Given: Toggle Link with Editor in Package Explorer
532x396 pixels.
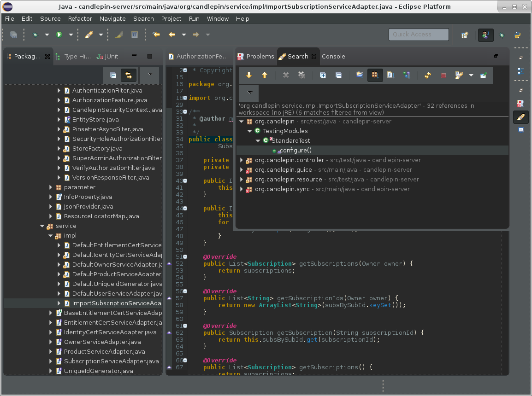Looking at the screenshot, I should (129, 75).
